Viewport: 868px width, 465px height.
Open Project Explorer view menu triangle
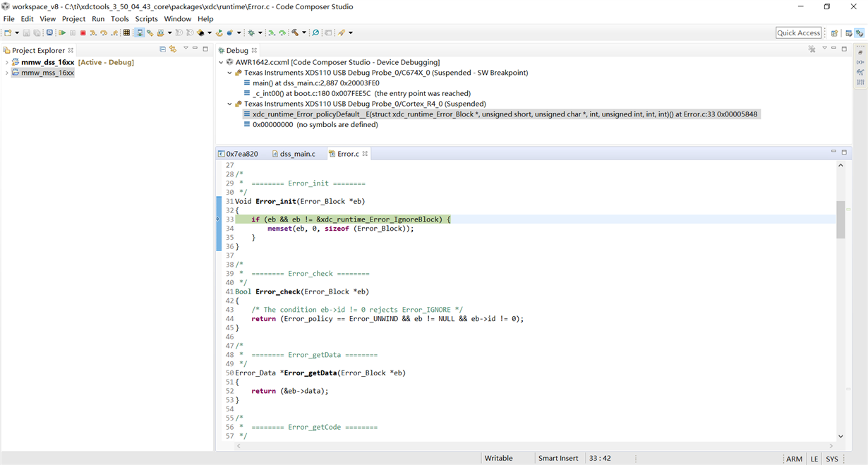[x=186, y=49]
